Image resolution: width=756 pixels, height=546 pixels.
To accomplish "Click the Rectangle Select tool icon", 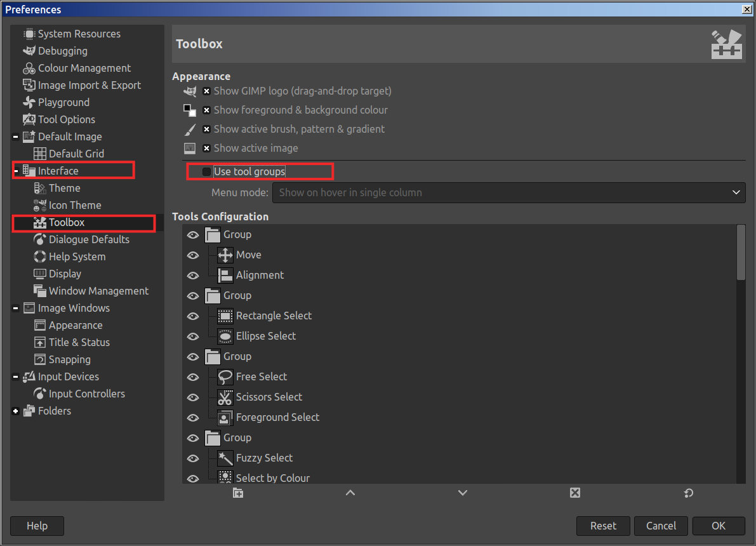I will click(225, 316).
